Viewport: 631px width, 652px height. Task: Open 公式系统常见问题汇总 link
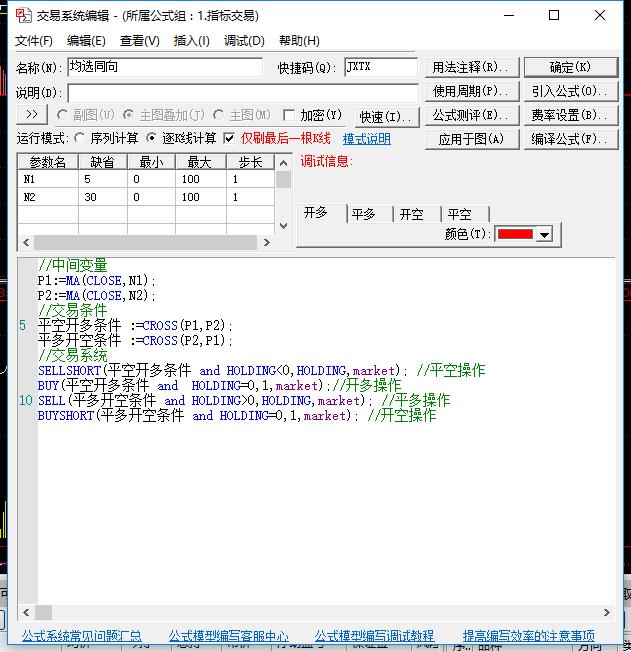[82, 635]
